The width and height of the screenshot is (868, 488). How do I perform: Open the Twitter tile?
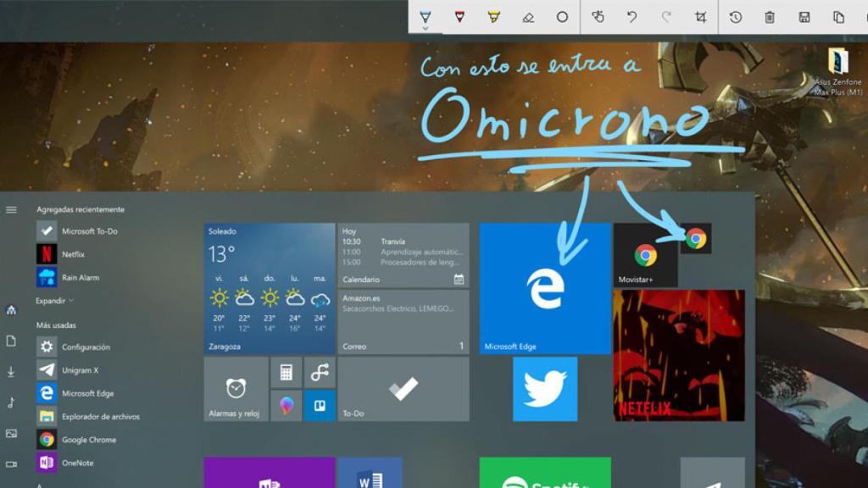543,389
